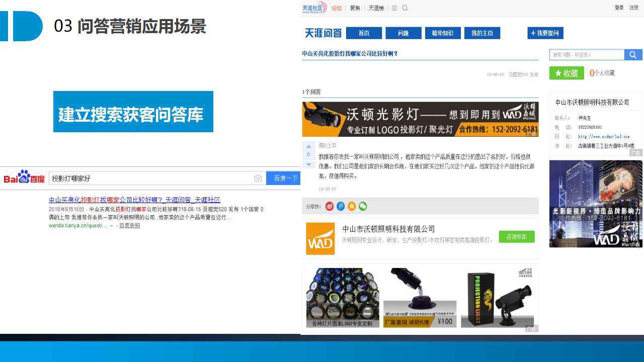Click the magnifier icon in Tianya header
Viewport: 644px width, 362px height.
pyautogui.click(x=405, y=8)
